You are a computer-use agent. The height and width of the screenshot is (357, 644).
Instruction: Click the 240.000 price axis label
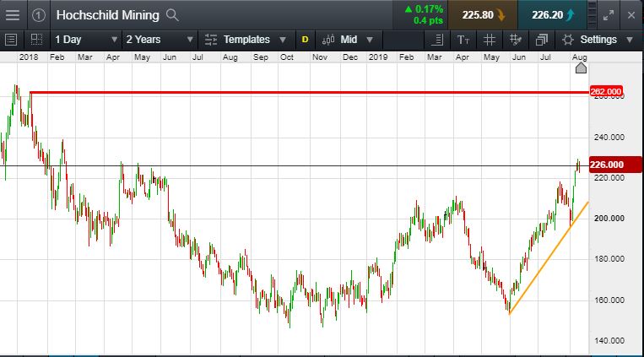pyautogui.click(x=609, y=138)
